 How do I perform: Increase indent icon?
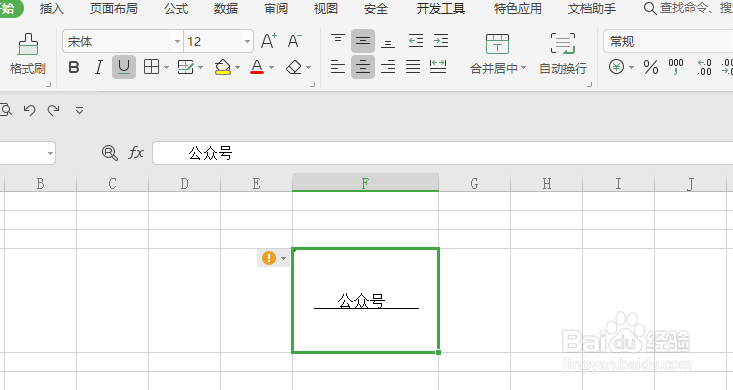point(441,41)
